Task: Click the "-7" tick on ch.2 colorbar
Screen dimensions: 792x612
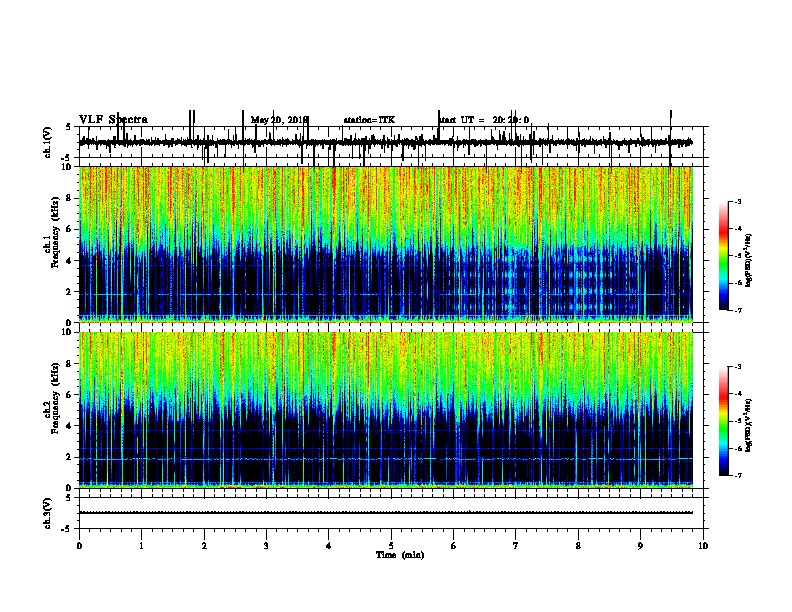Action: point(738,475)
